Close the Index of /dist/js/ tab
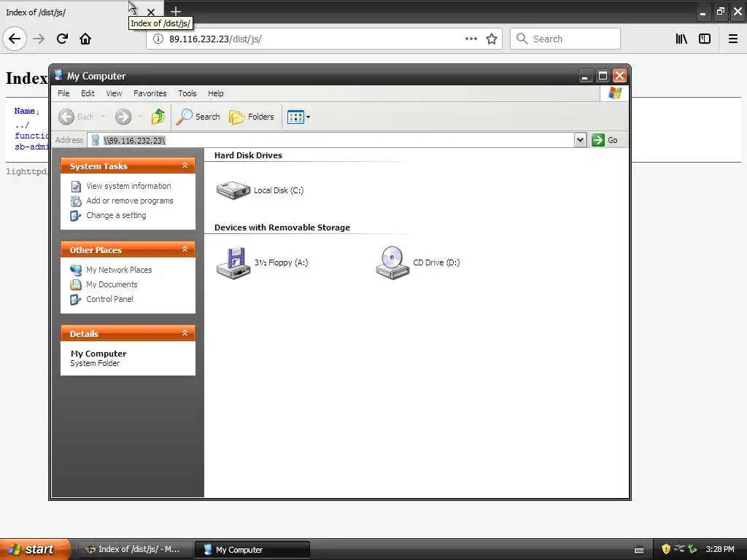Screen dimensions: 747x560 pyautogui.click(x=150, y=12)
